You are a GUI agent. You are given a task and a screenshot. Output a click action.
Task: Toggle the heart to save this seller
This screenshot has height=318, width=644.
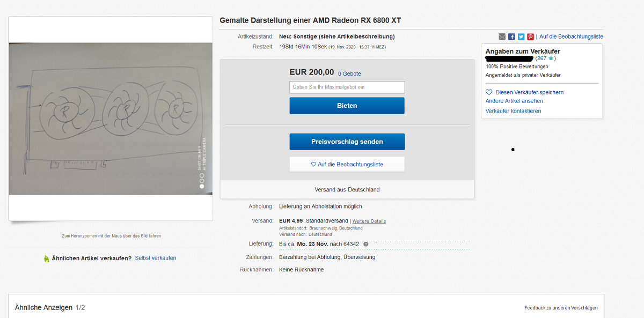tap(488, 92)
